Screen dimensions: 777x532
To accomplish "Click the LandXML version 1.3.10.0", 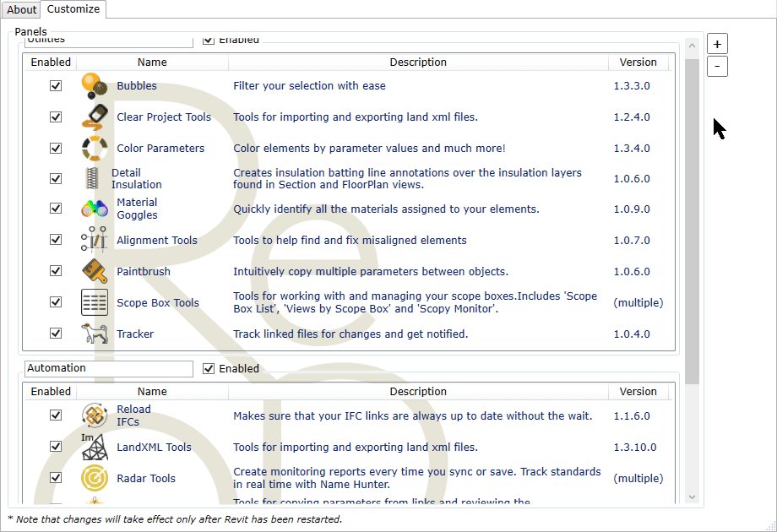I will pos(635,448).
